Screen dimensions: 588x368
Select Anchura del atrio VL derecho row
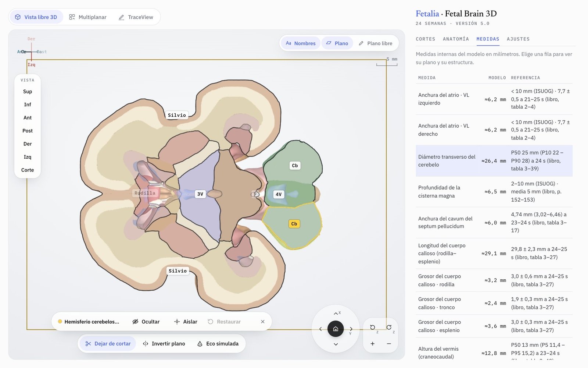point(494,130)
